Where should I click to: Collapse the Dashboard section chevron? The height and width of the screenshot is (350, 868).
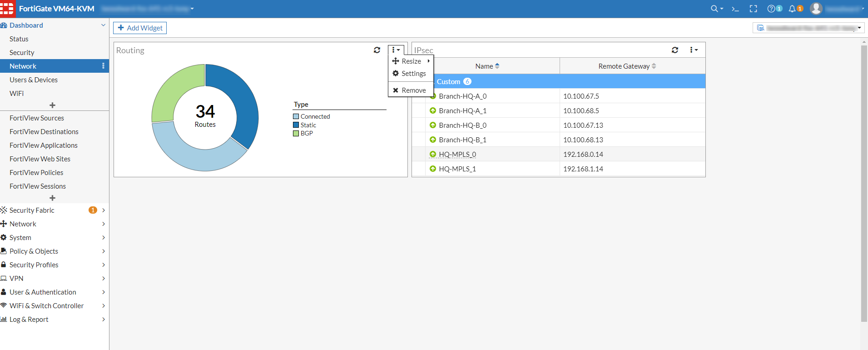click(103, 25)
